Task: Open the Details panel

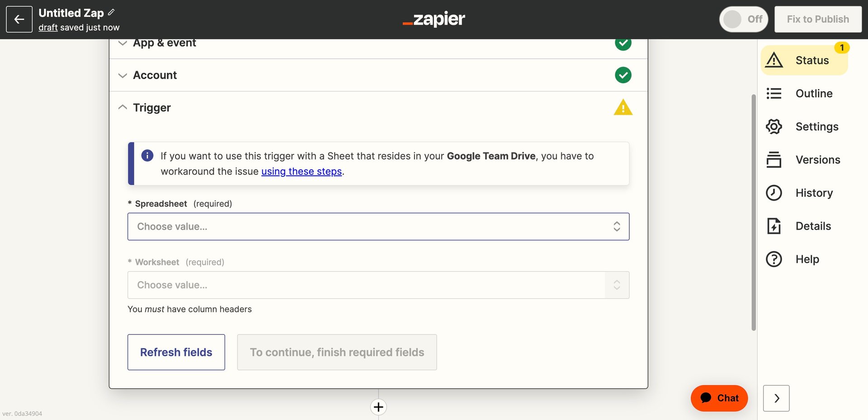Action: [x=804, y=226]
